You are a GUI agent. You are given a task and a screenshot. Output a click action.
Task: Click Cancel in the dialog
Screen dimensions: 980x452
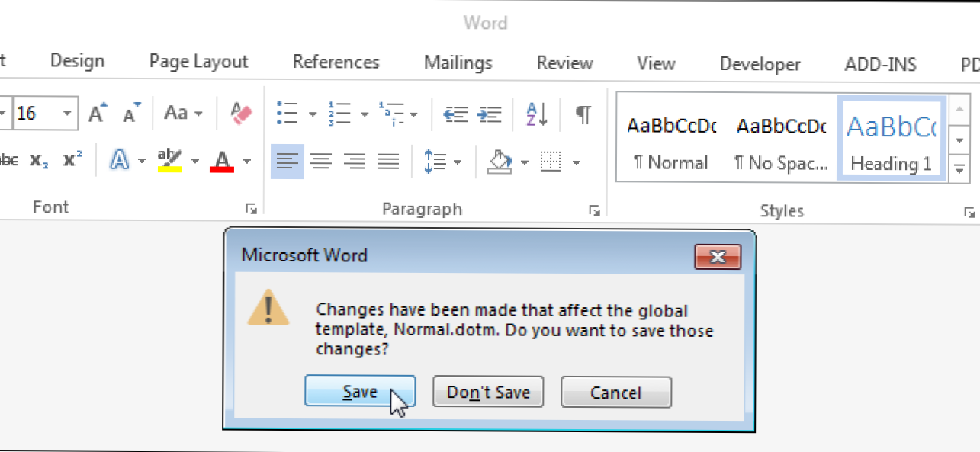coord(615,393)
